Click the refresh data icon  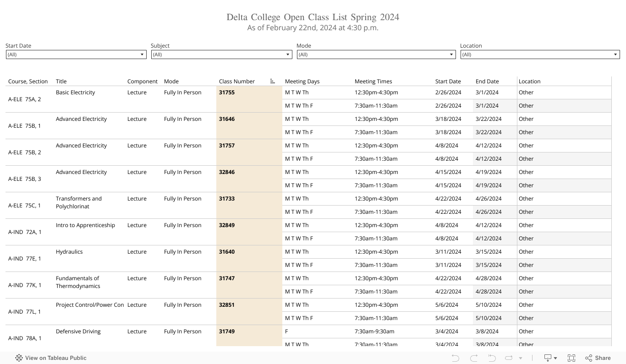tap(509, 358)
